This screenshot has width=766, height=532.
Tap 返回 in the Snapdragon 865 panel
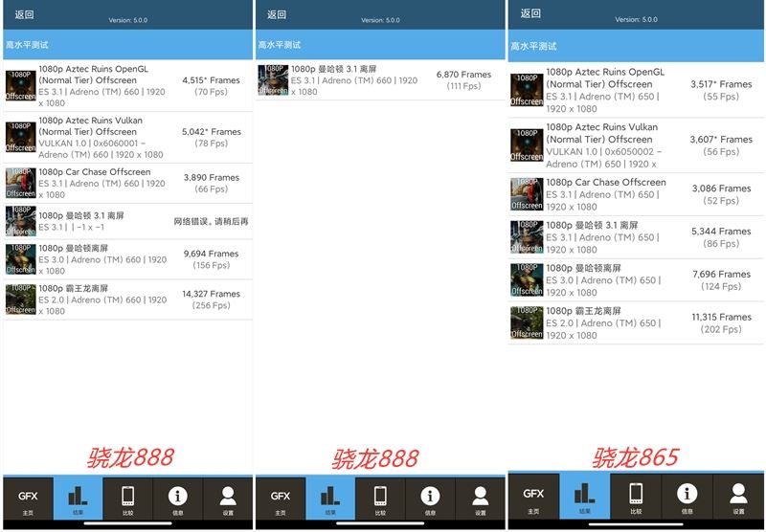pos(530,13)
